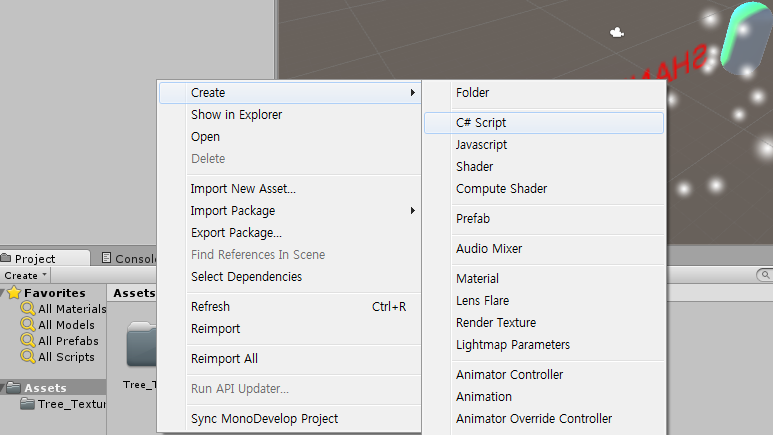Open the Create dropdown in Project panel
773x435 pixels.
click(x=25, y=275)
